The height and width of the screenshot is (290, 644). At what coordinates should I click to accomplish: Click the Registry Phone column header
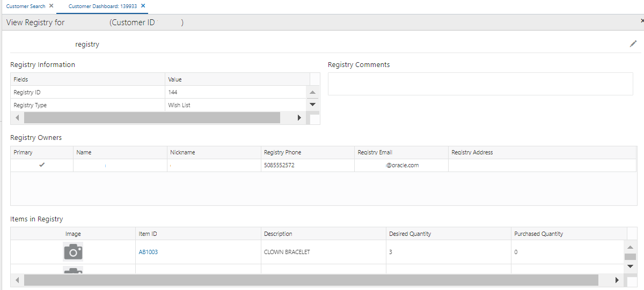(x=308, y=152)
